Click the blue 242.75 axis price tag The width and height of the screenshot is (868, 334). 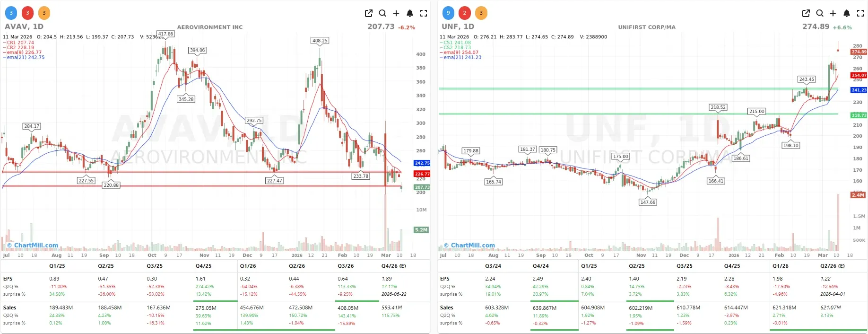[x=422, y=163]
